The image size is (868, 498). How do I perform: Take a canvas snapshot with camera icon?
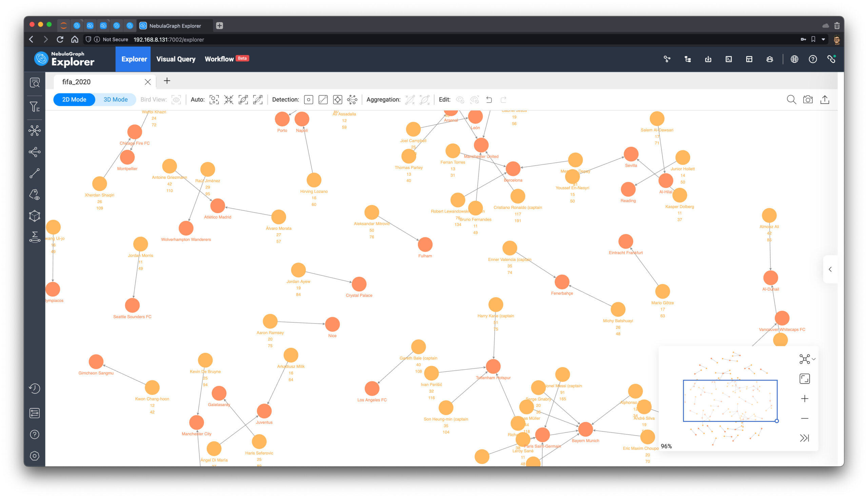coord(808,100)
